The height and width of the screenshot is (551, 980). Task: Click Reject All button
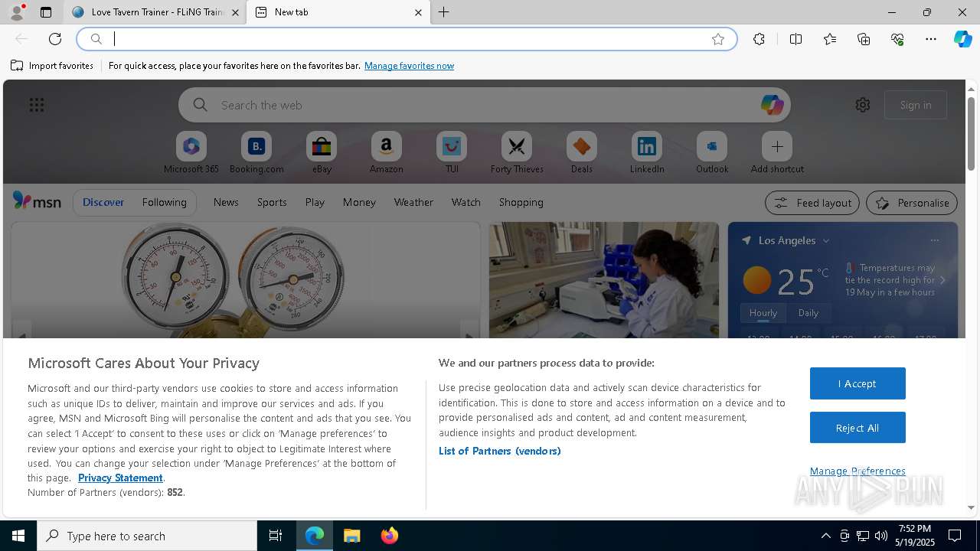tap(857, 428)
